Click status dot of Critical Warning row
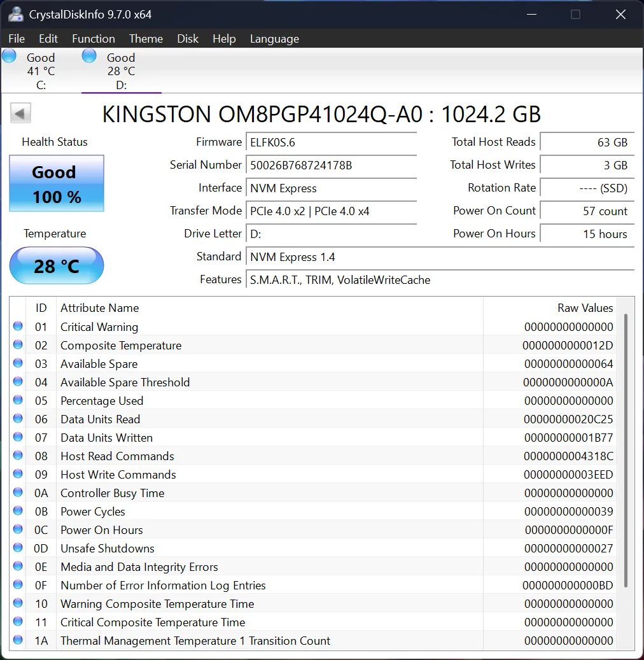Viewport: 644px width, 660px height. [x=18, y=326]
